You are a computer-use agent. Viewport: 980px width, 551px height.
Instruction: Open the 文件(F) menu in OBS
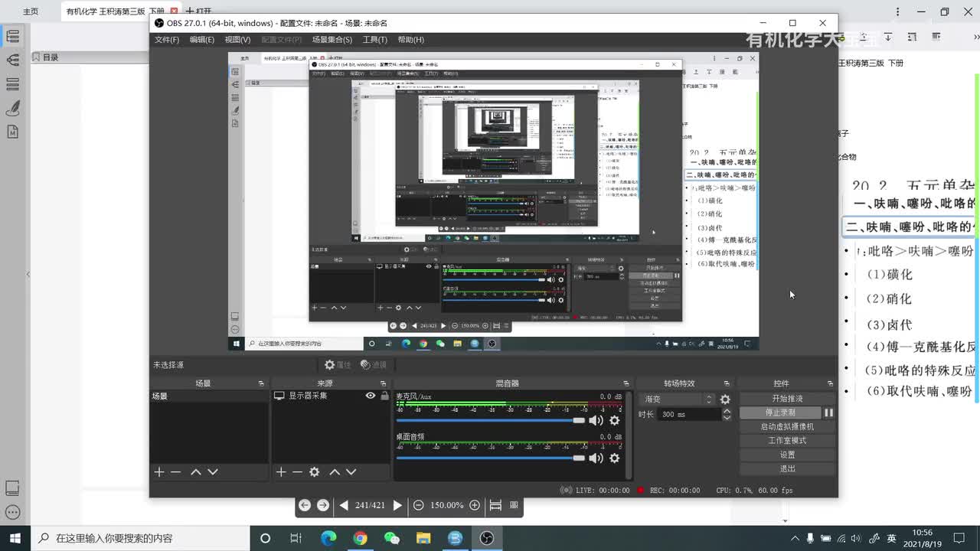[167, 40]
